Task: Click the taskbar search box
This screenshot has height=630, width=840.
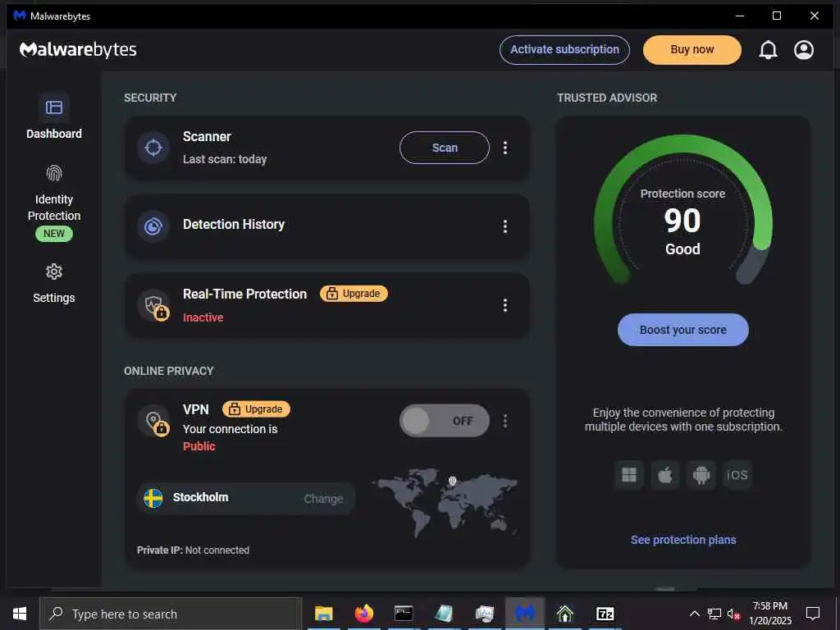Action: [x=171, y=614]
